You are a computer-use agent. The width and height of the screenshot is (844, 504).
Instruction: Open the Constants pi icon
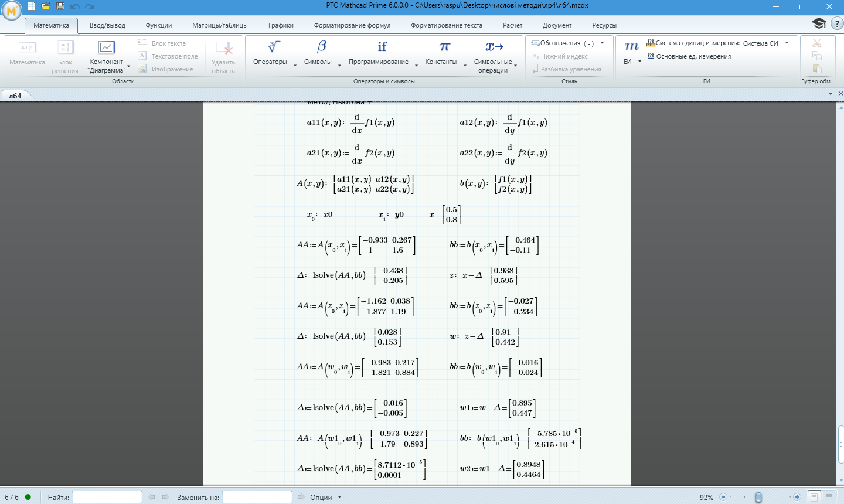click(x=445, y=47)
